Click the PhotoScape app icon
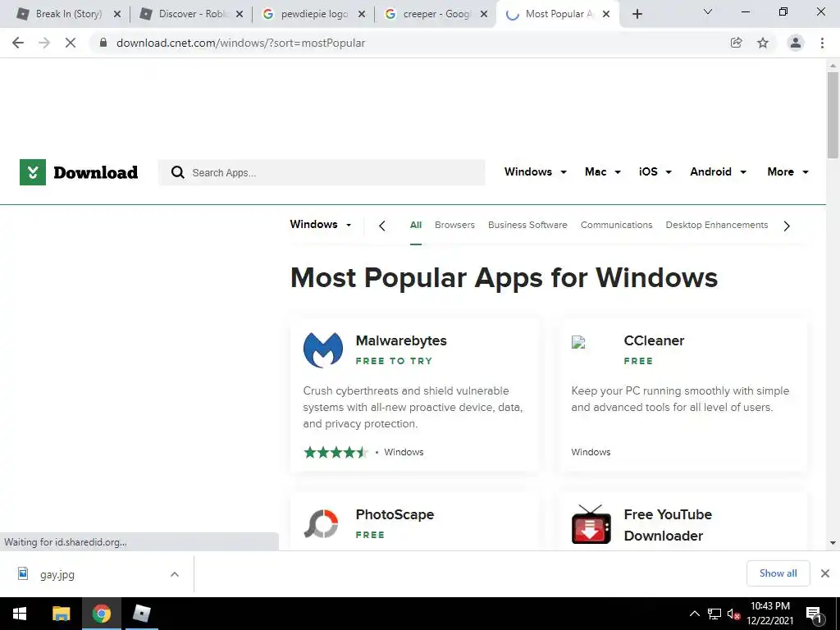The image size is (840, 630). pos(321,523)
